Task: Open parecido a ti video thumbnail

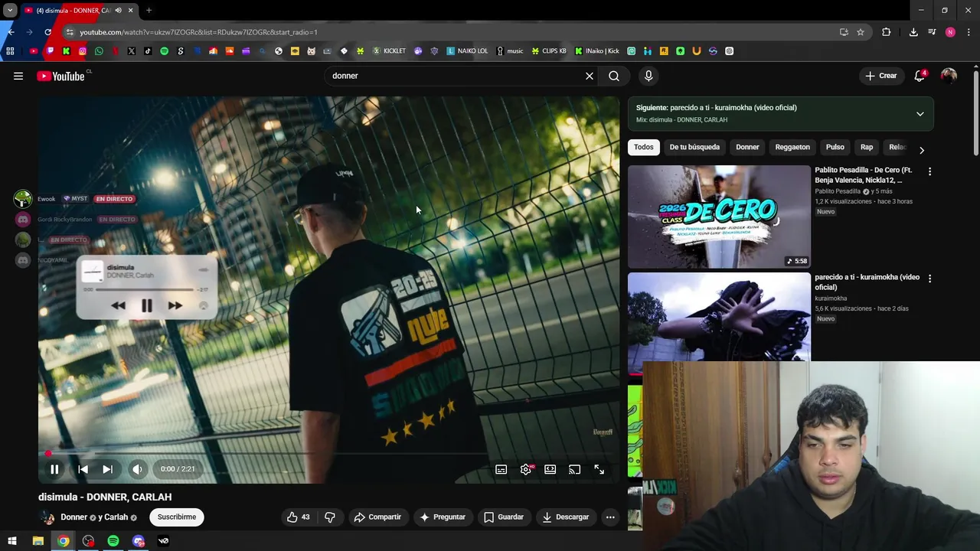Action: point(719,316)
